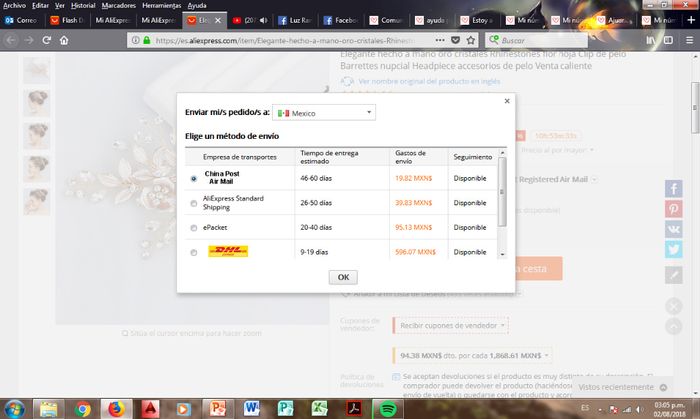
Task: Expand Recibir cupones de vendedor dropdown
Action: click(x=450, y=325)
